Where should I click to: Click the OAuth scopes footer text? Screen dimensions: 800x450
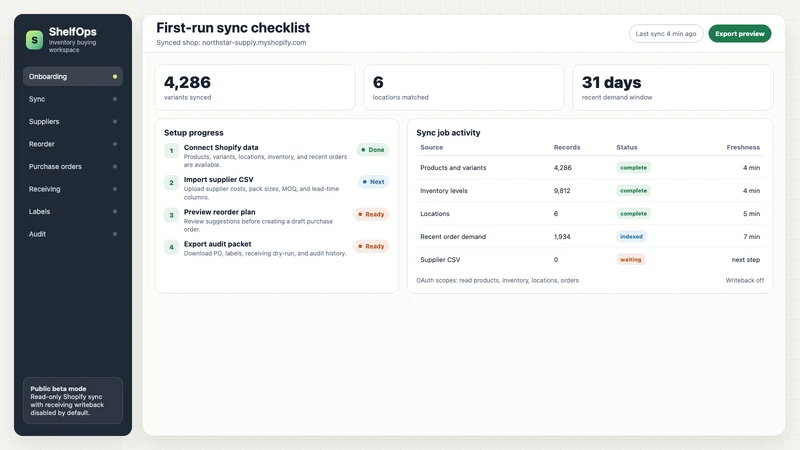[497, 280]
